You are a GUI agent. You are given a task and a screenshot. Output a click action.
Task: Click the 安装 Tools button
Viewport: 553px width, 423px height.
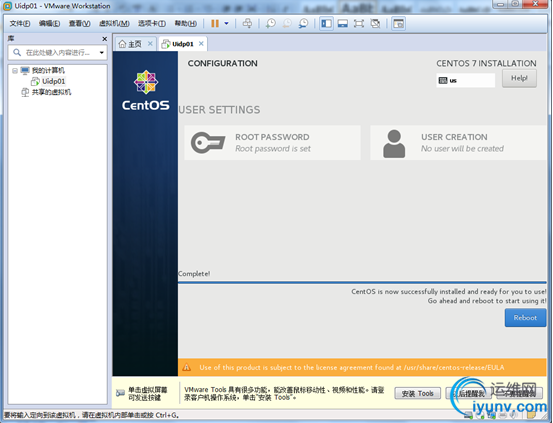coord(417,393)
